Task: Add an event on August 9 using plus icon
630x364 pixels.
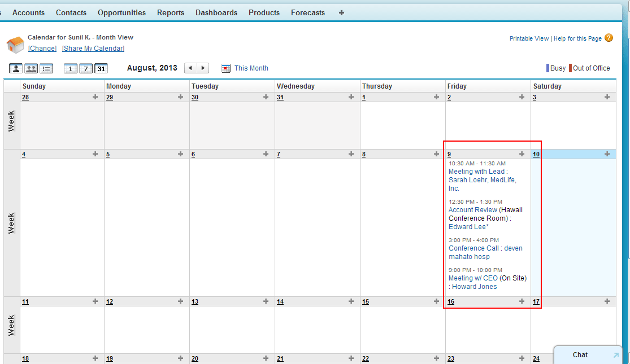Action: (x=521, y=154)
